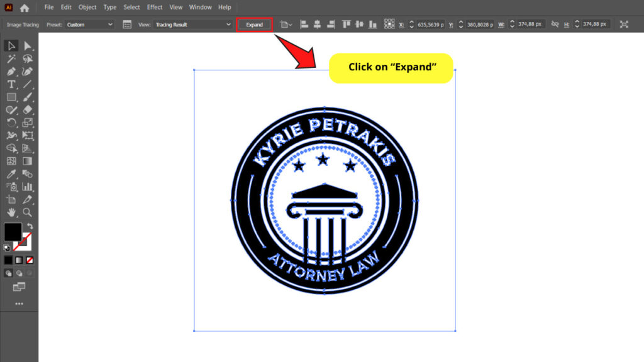Step the Y position value
Viewport: 644px width, 362px height.
(461, 25)
